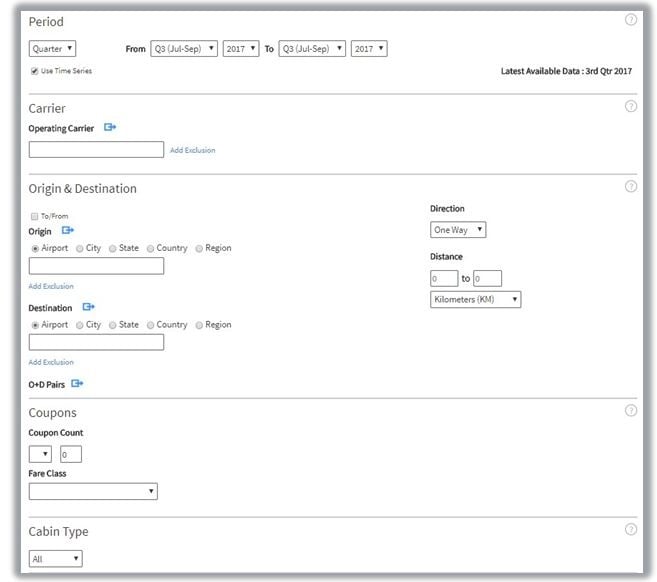Open the Cabin Type help icon

pyautogui.click(x=630, y=529)
